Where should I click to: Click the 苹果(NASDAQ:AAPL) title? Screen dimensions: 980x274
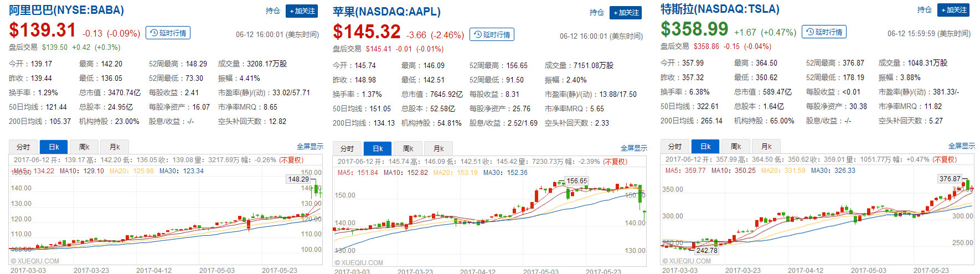pyautogui.click(x=386, y=12)
